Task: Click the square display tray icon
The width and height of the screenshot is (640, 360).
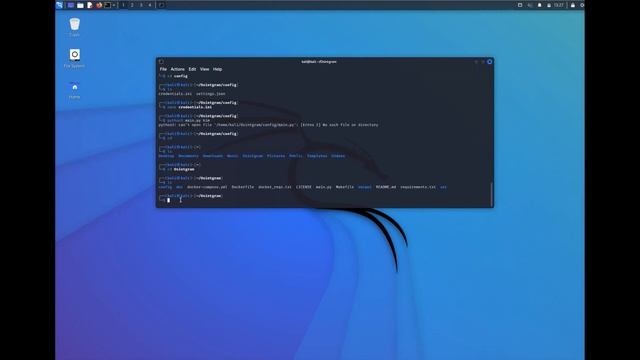Action: tap(520, 5)
